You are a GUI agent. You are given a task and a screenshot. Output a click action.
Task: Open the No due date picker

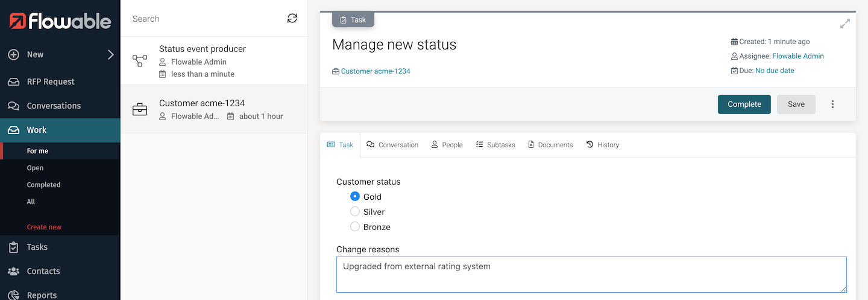pyautogui.click(x=775, y=71)
